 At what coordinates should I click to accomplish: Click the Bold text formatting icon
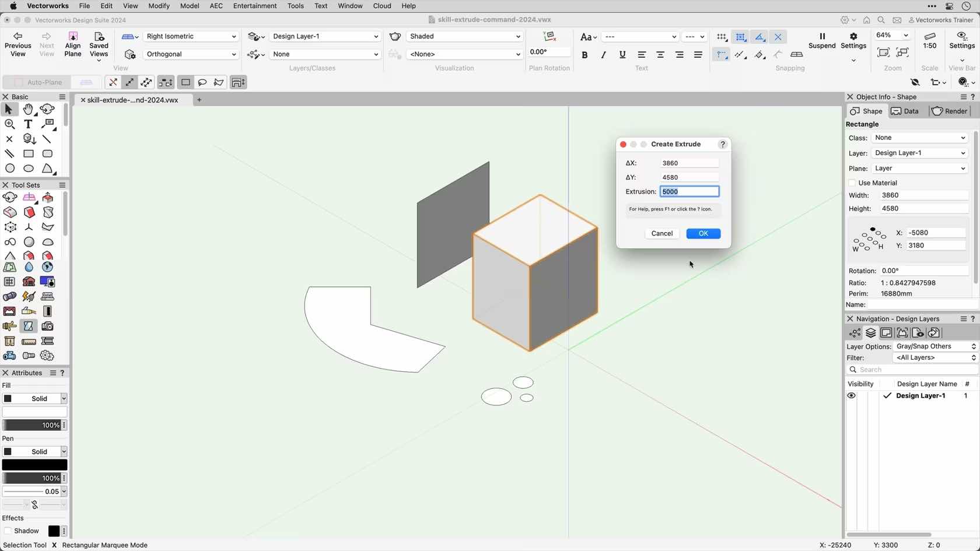[584, 55]
